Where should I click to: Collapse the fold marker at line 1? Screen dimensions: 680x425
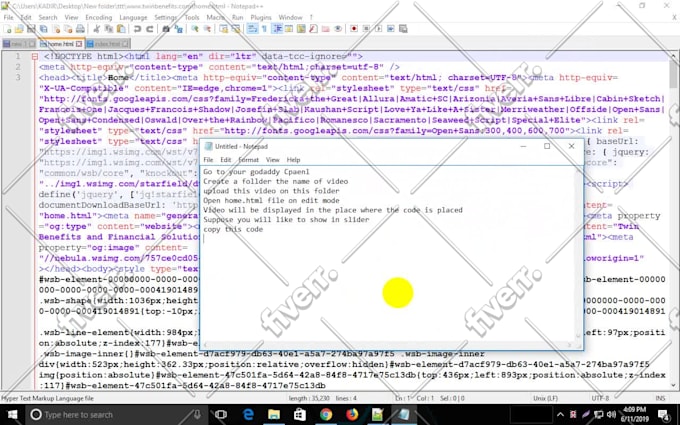click(35, 56)
